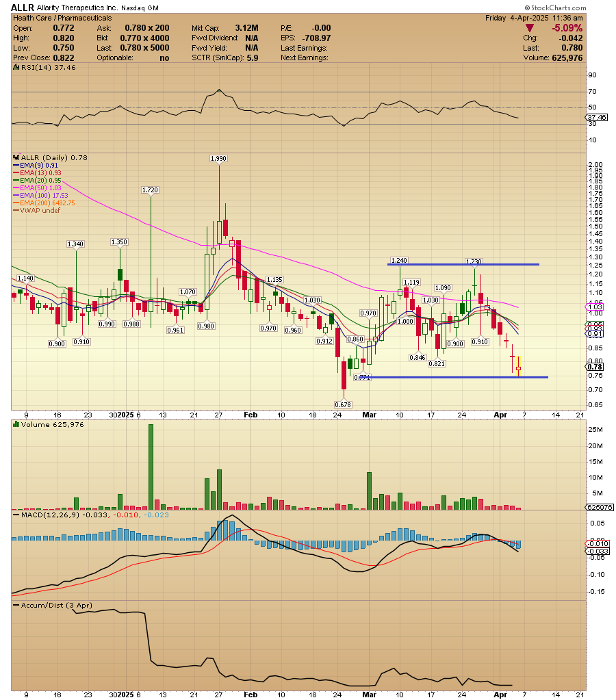Click the 0.821 low price label
616x700 pixels.
pos(437,364)
